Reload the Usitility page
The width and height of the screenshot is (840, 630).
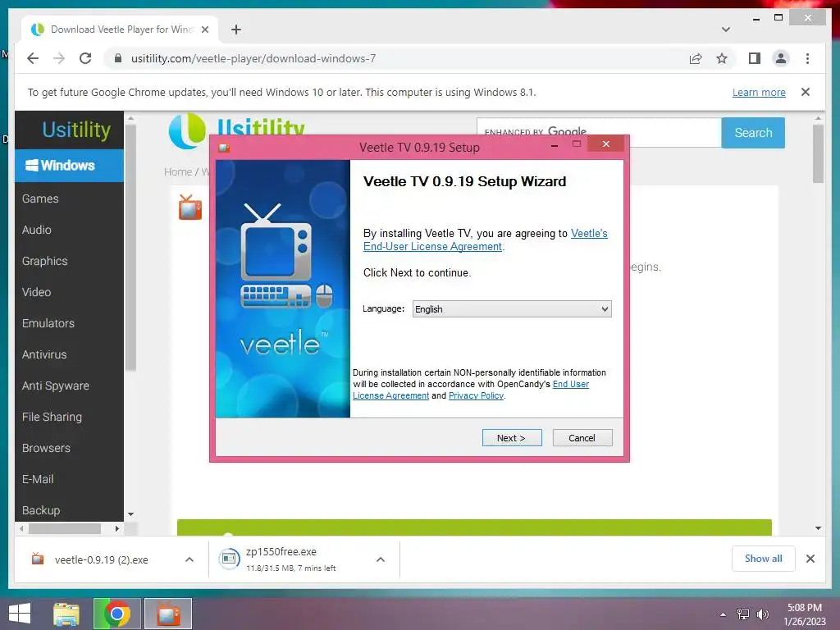pos(85,58)
